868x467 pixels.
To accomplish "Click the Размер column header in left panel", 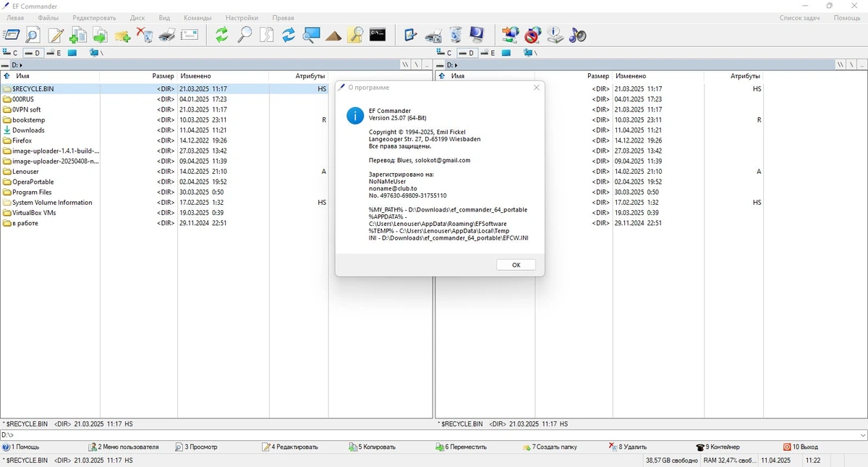I will (163, 76).
